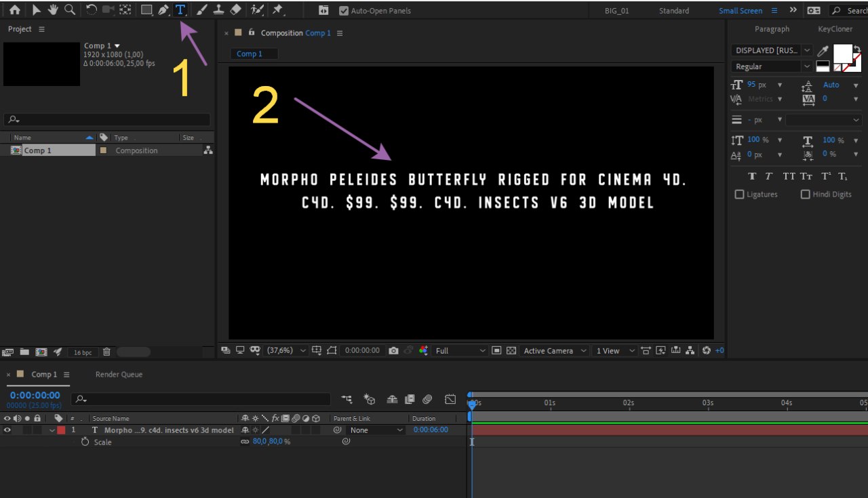Enable the Hindi Digits checkbox
The image size is (868, 498).
click(x=805, y=194)
